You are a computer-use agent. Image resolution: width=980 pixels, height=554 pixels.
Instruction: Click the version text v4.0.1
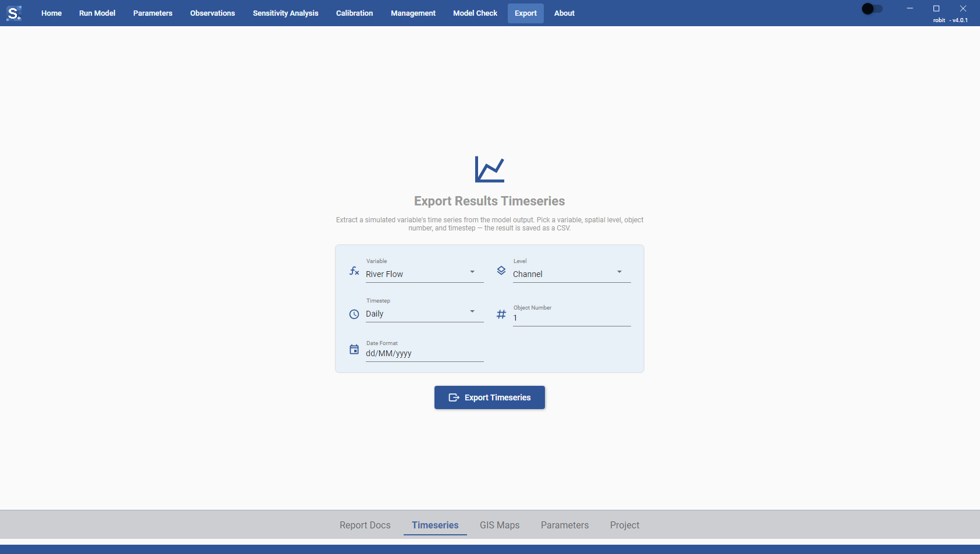click(x=960, y=20)
